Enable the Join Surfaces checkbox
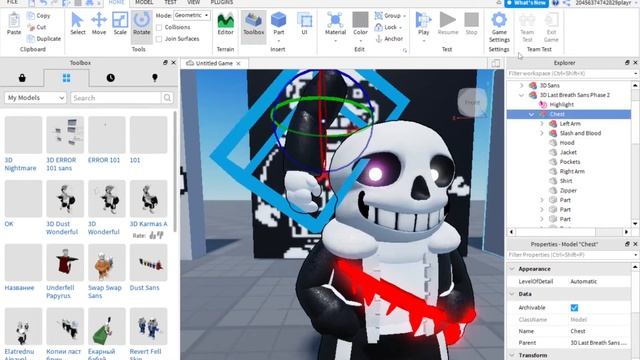 tap(159, 39)
